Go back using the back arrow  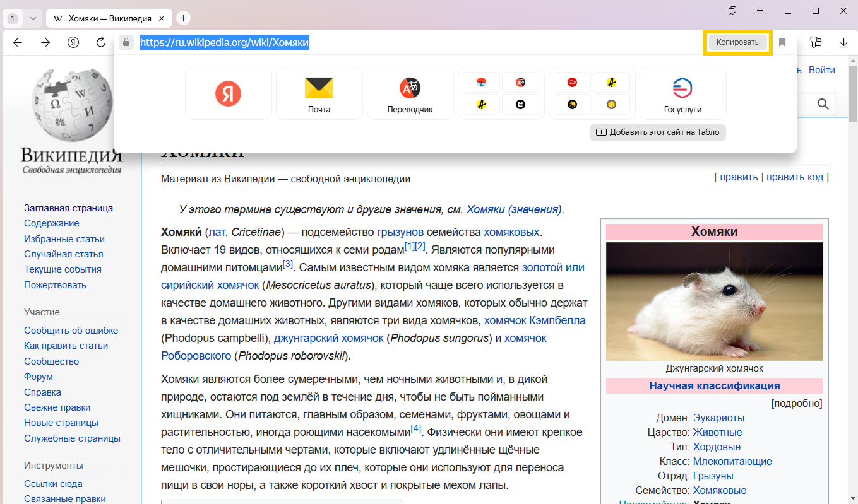point(18,42)
